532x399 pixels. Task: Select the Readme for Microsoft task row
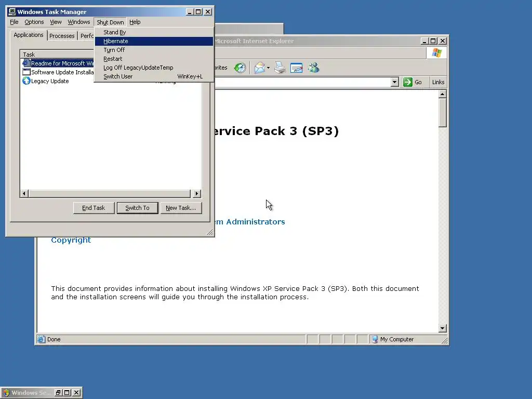coord(58,63)
